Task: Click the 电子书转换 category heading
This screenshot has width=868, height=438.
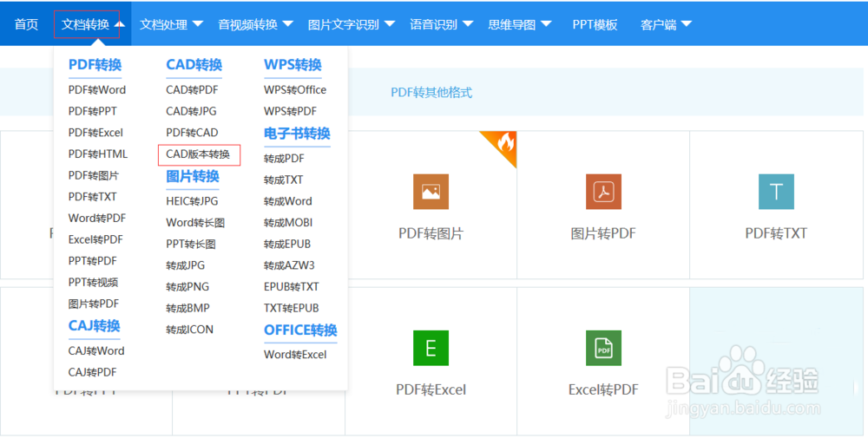Action: [297, 134]
